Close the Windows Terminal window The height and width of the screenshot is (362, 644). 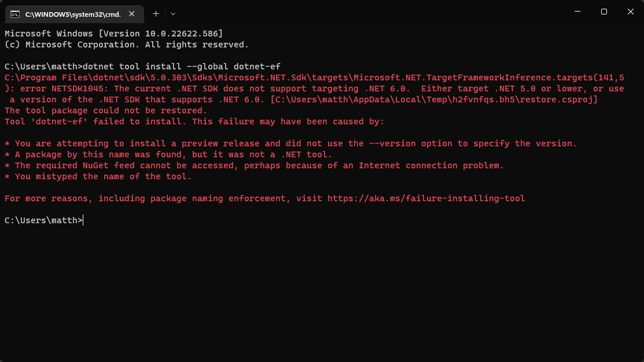point(630,12)
